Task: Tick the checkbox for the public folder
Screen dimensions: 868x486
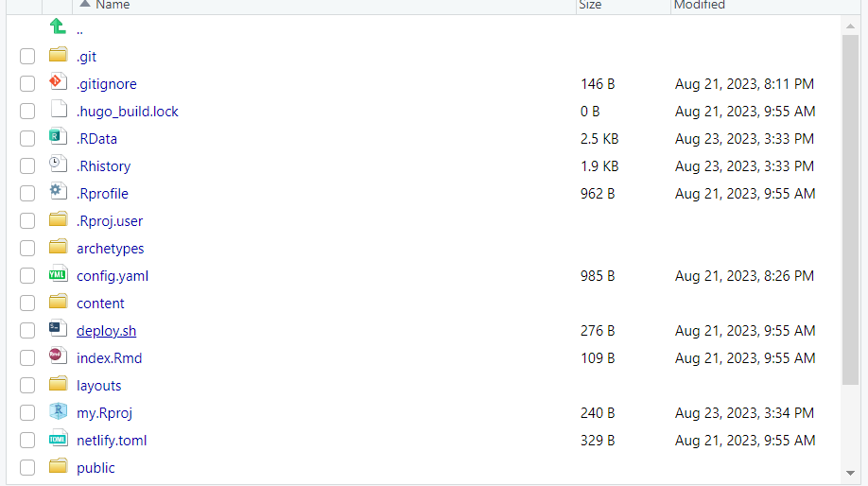Action: point(27,468)
